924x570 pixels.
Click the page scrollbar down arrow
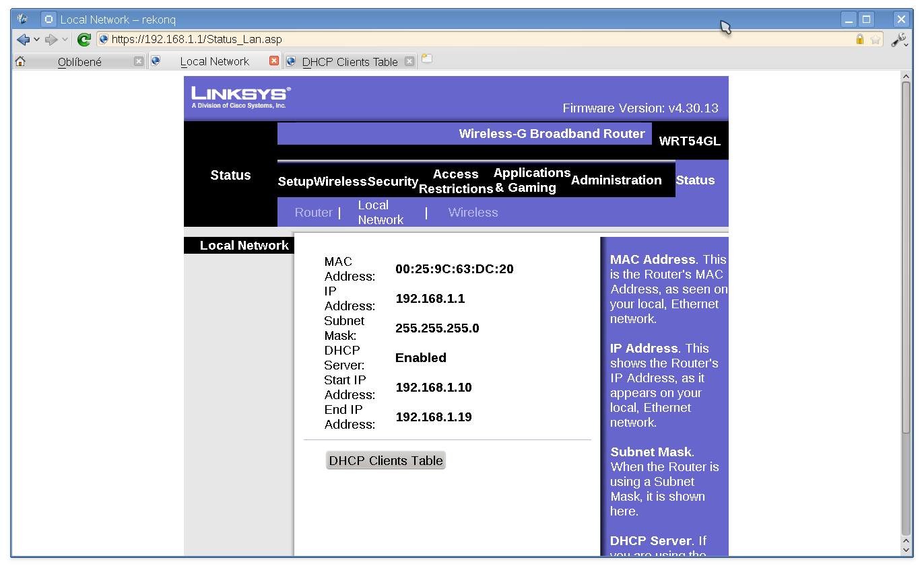pyautogui.click(x=906, y=550)
